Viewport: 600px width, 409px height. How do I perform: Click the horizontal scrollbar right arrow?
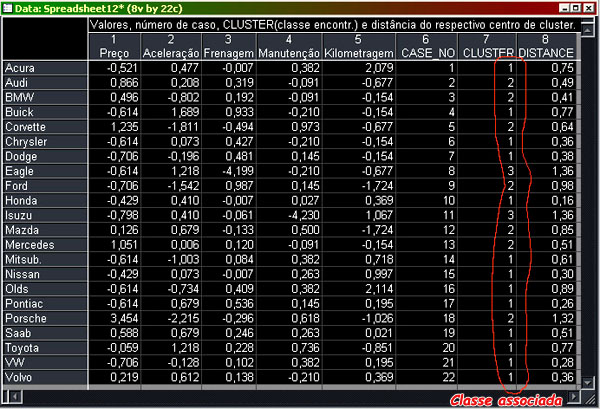tap(574, 397)
